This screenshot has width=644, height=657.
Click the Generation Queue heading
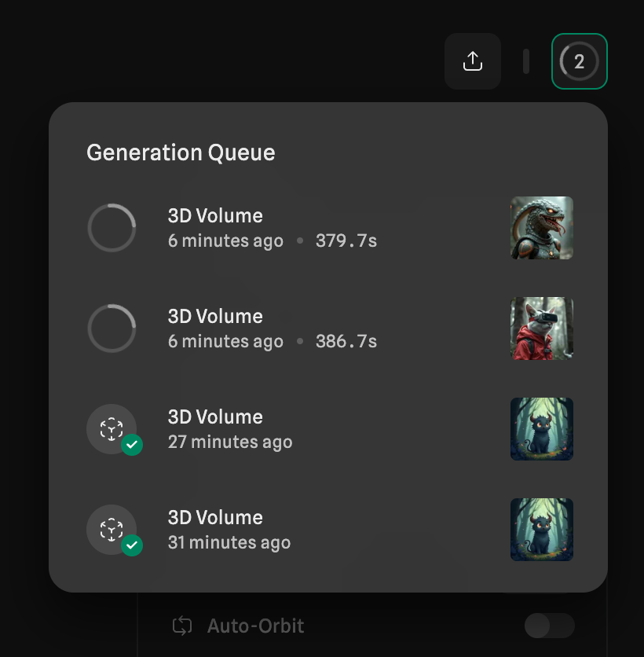(181, 152)
